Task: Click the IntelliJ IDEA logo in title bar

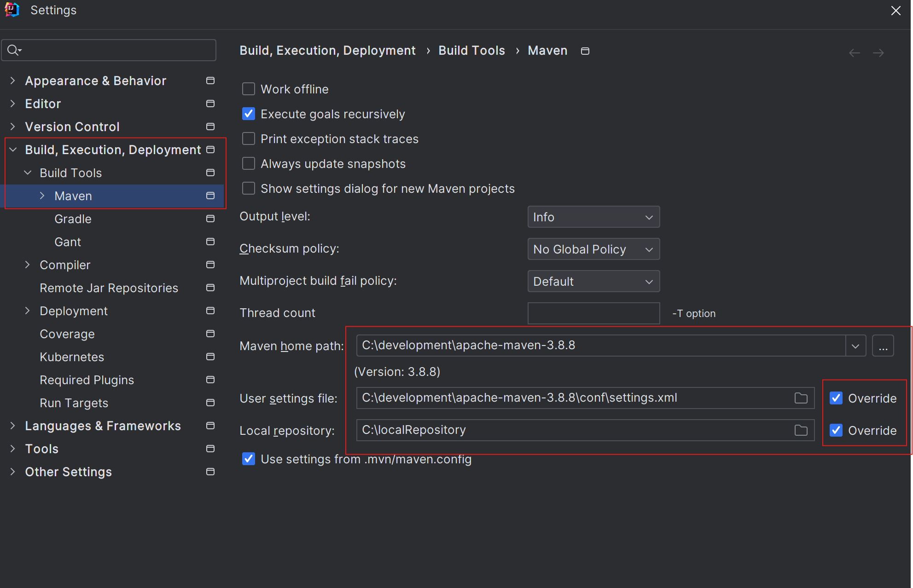Action: (12, 10)
